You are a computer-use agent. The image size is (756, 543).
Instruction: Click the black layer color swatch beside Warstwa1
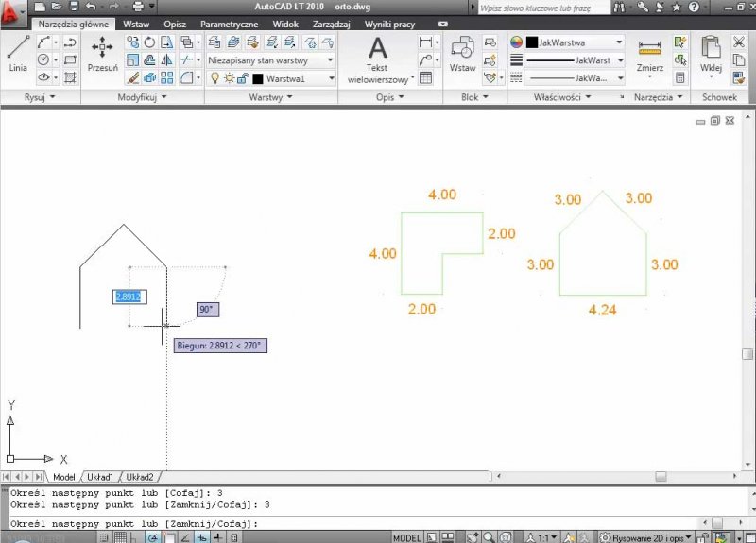pyautogui.click(x=257, y=78)
